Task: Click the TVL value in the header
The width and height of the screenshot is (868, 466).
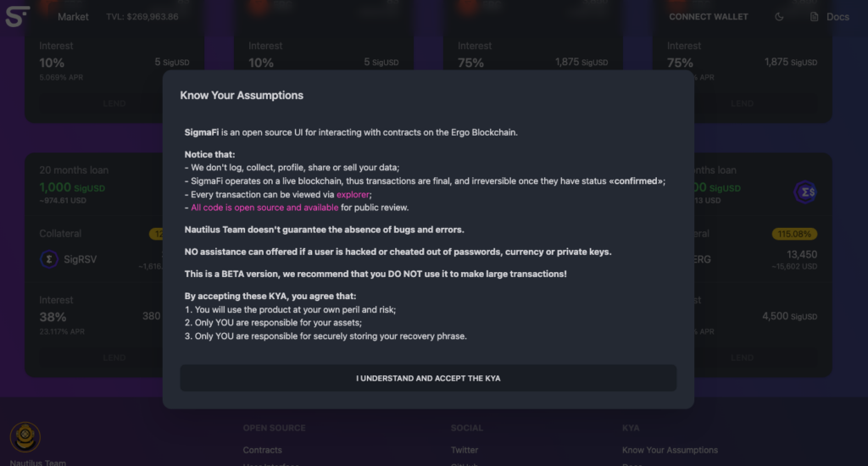Action: click(142, 17)
